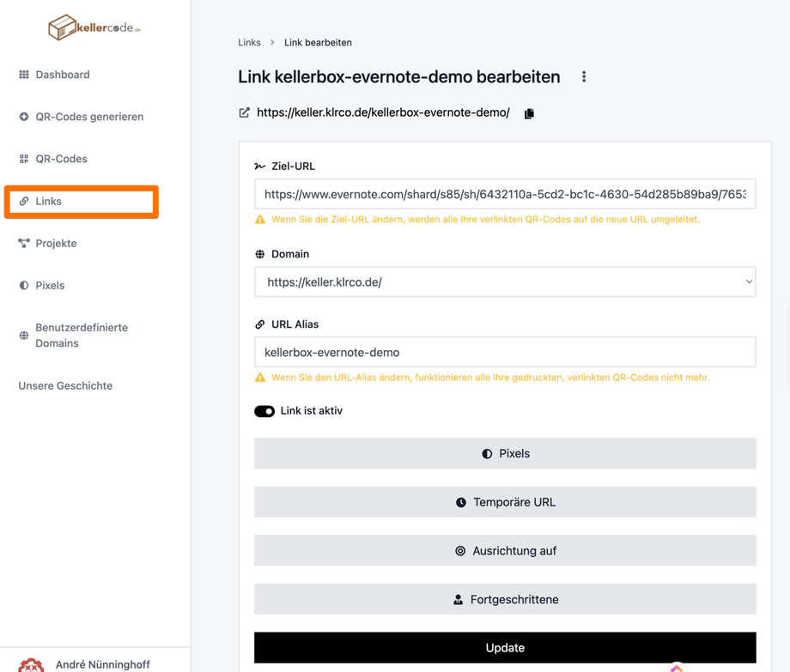
Task: Click the Projekte sidebar icon
Action: click(x=24, y=244)
